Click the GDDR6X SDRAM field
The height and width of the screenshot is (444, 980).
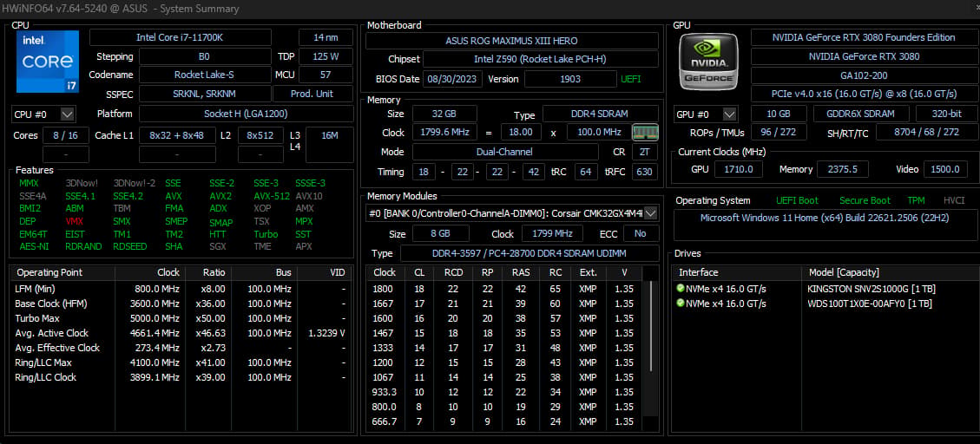point(861,114)
